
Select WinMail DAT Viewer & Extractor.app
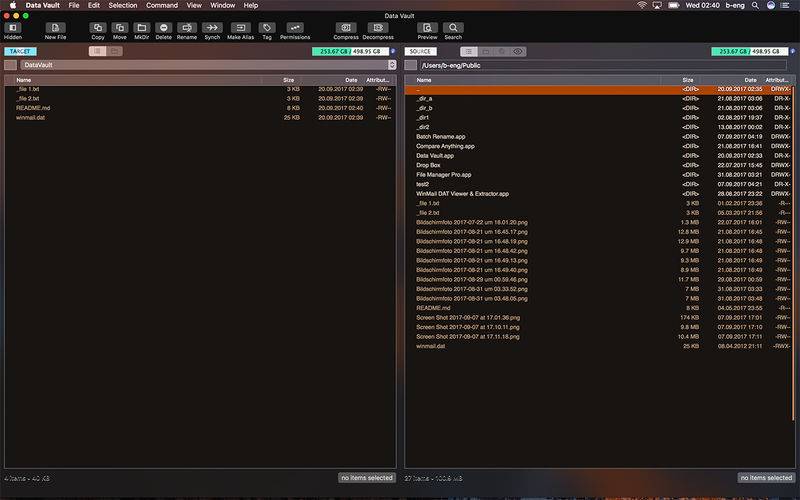pyautogui.click(x=598, y=194)
